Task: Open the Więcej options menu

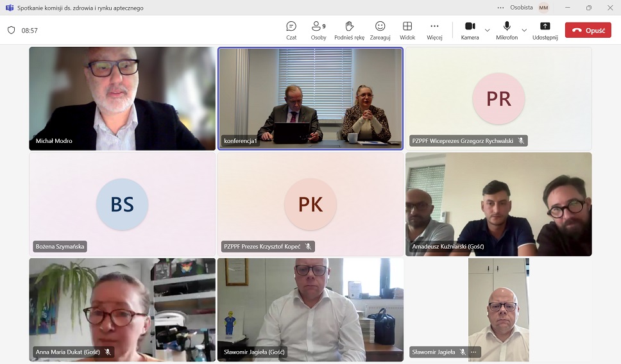Action: 434,29
